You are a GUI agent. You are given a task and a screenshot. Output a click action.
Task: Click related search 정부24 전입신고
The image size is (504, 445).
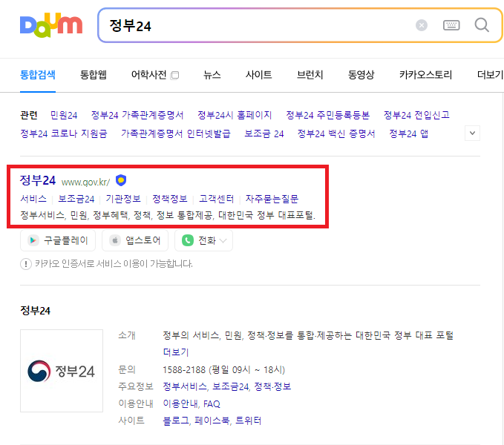(x=416, y=115)
